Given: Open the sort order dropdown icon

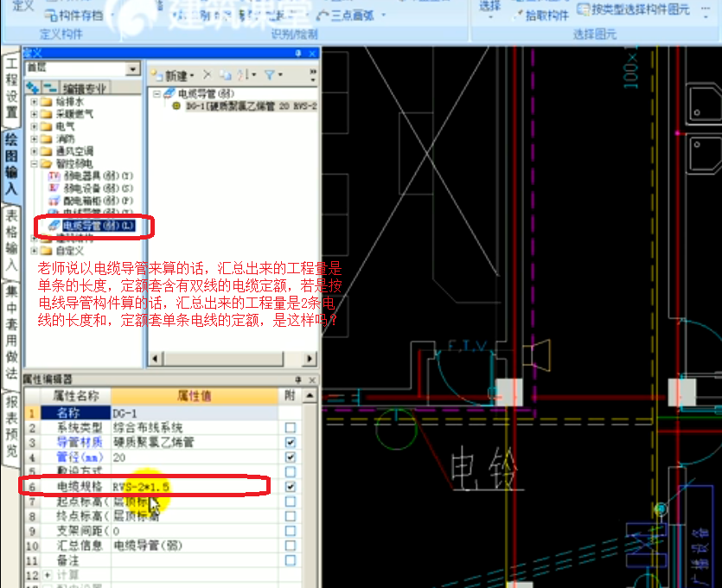Looking at the screenshot, I should pos(246,74).
